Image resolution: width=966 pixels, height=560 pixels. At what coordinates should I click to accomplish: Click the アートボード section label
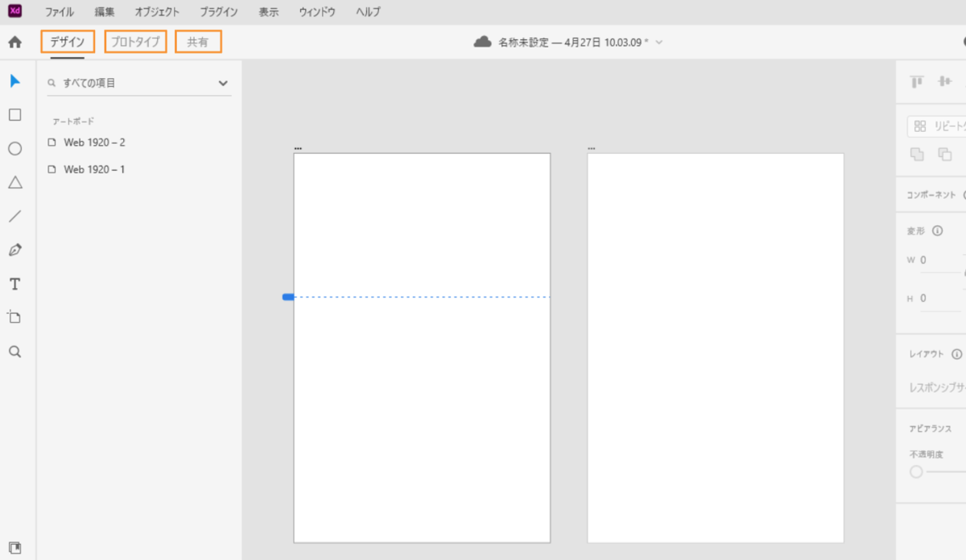[73, 121]
